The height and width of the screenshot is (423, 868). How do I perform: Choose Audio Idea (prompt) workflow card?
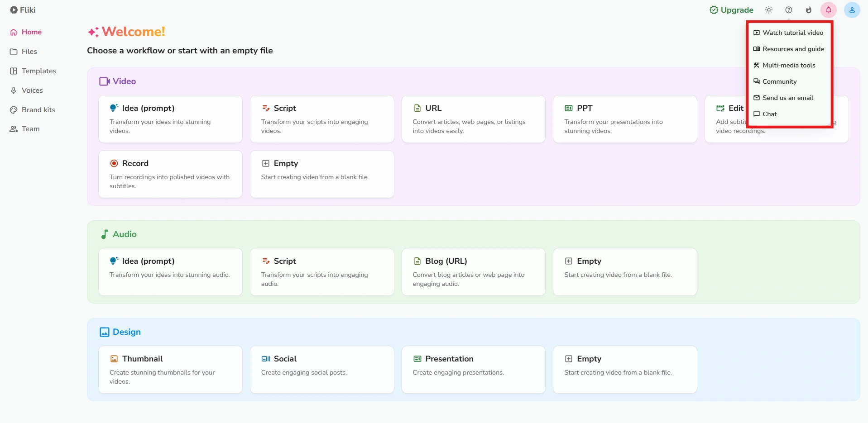(170, 272)
